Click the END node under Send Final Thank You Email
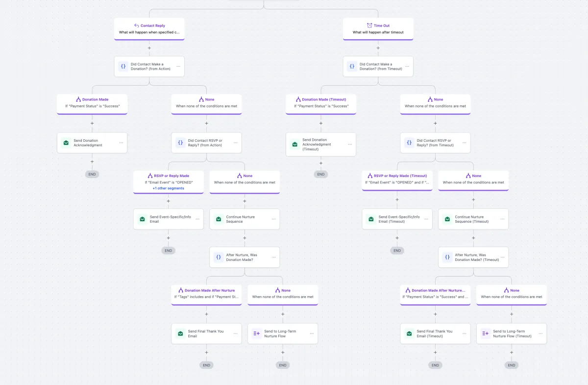The height and width of the screenshot is (385, 588). 206,365
